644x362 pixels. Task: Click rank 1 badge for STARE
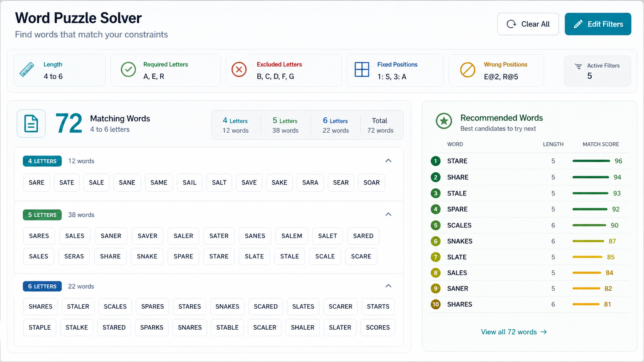pyautogui.click(x=436, y=161)
